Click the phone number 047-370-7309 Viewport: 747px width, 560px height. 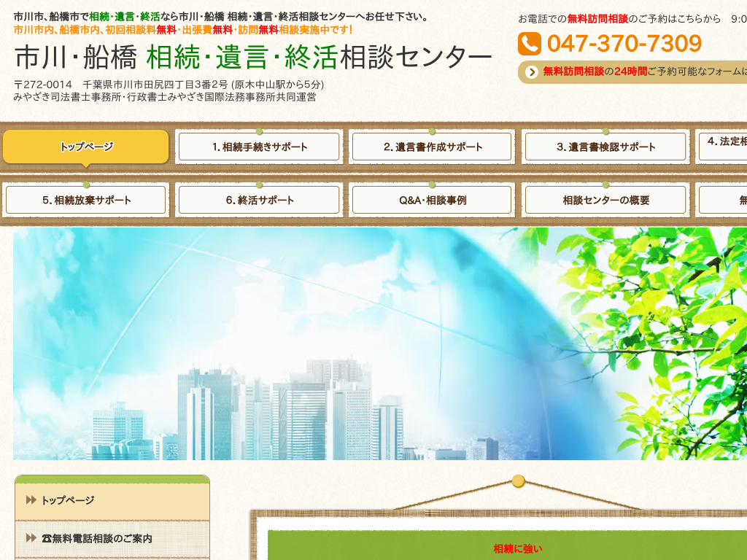[624, 44]
